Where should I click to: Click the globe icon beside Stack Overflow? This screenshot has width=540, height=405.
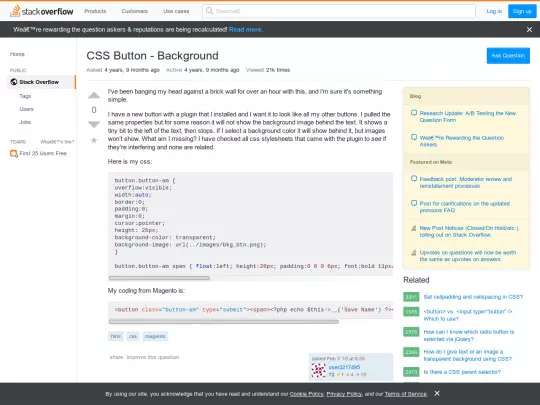pyautogui.click(x=14, y=82)
